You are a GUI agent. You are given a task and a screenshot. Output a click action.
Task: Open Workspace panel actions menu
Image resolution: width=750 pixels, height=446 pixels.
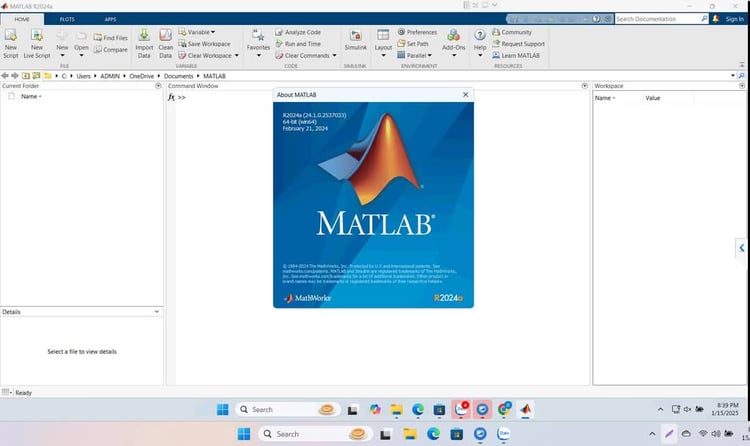coord(742,86)
